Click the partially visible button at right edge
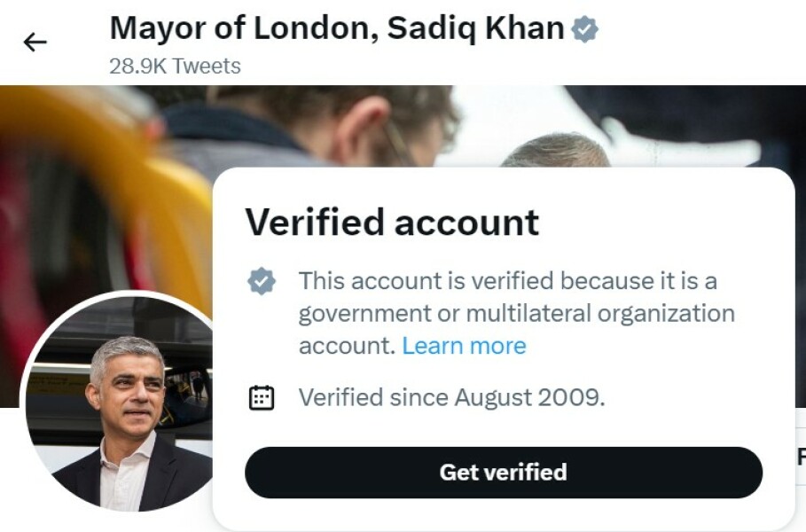806x532 pixels. [x=801, y=457]
